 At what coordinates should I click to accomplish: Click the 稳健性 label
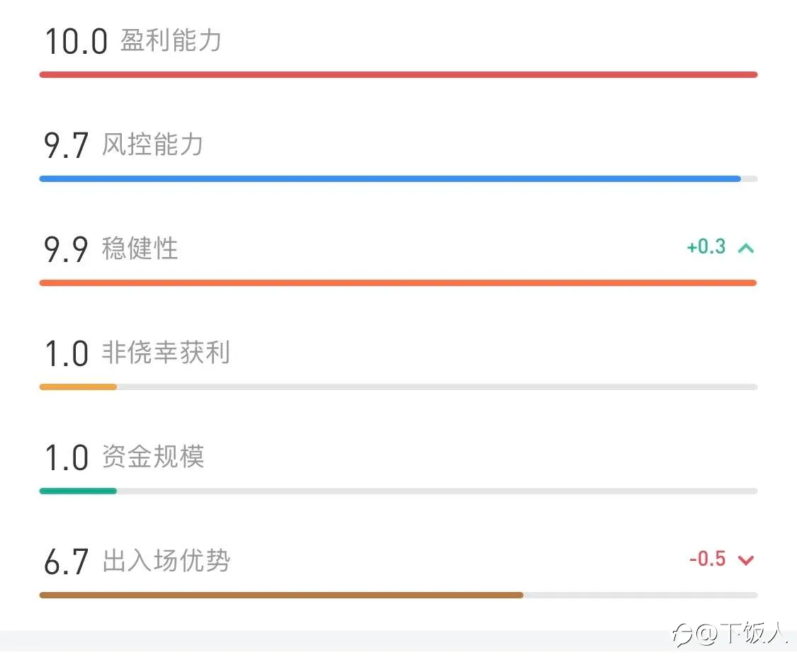140,249
